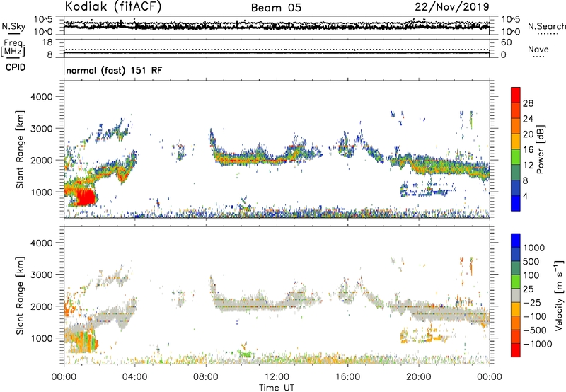Screen dimensions: 566x392
Task: Click the 'normal (fast) 151 RF' text
Action: pyautogui.click(x=114, y=70)
